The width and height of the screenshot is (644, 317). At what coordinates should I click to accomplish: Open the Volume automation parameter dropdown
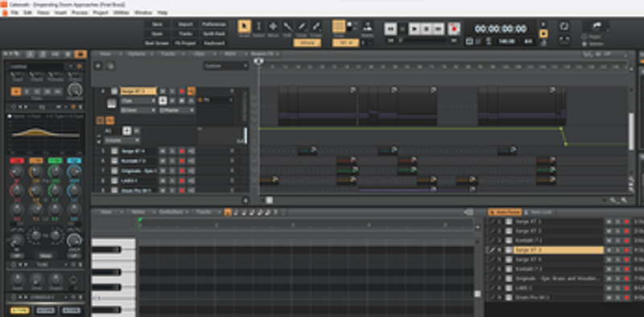[122, 141]
